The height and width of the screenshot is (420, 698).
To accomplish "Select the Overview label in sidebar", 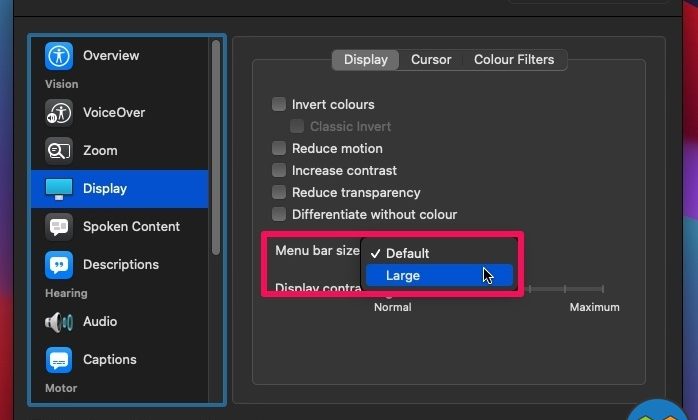I will [x=111, y=56].
